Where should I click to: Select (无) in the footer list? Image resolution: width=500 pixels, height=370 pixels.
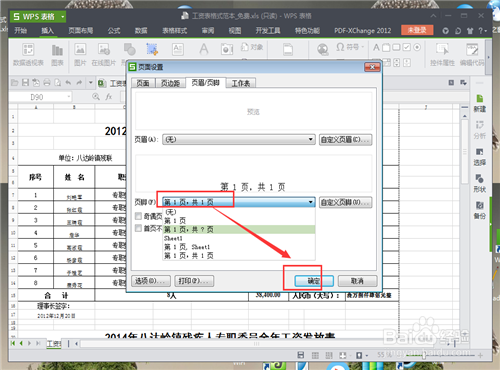[x=239, y=212]
